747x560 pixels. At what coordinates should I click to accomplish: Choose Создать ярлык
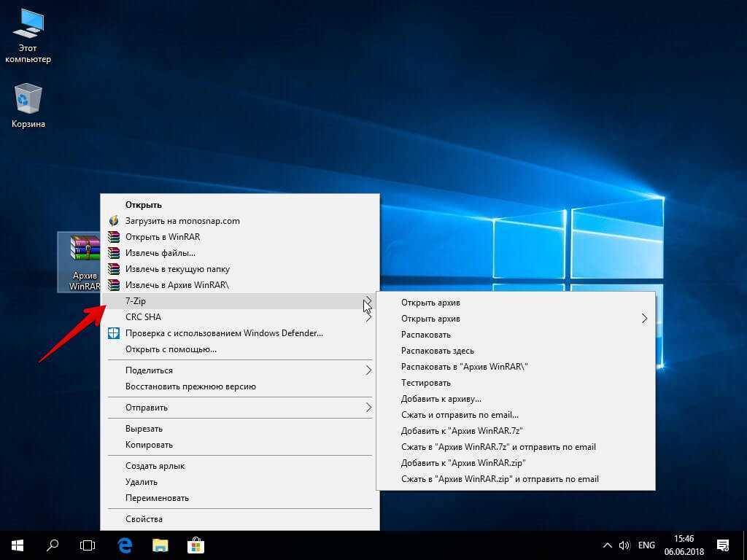[239, 466]
